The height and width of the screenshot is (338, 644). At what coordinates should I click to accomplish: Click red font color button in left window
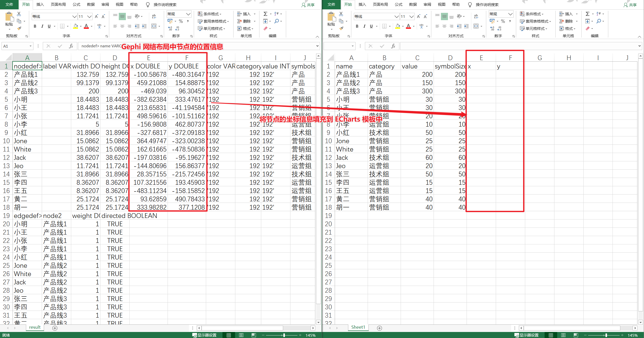click(86, 26)
